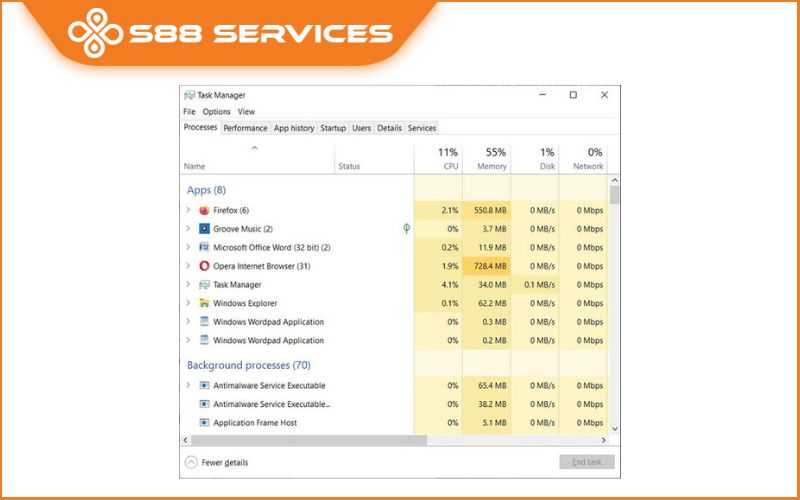
Task: Open the Options menu
Action: tap(216, 111)
